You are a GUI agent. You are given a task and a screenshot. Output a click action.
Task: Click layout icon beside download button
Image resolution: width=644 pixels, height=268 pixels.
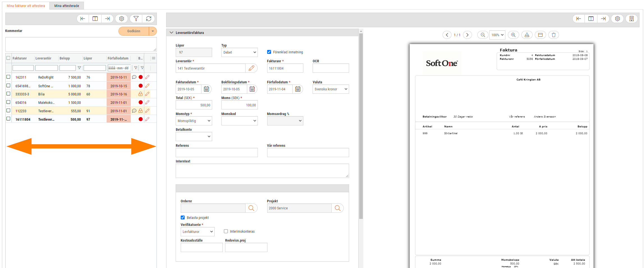tap(540, 35)
